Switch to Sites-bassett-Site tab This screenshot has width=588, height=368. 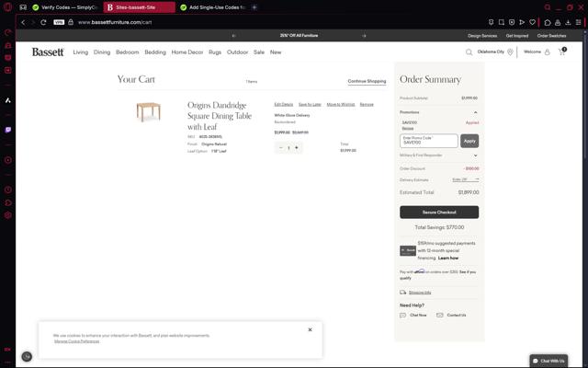coord(139,7)
